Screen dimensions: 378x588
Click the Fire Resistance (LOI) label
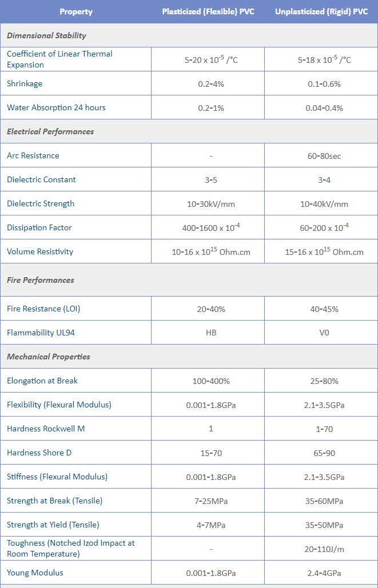tap(43, 309)
